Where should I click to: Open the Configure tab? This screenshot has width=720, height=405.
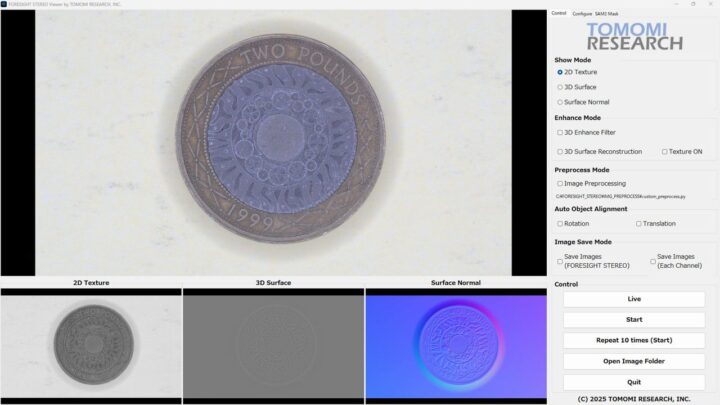click(582, 14)
